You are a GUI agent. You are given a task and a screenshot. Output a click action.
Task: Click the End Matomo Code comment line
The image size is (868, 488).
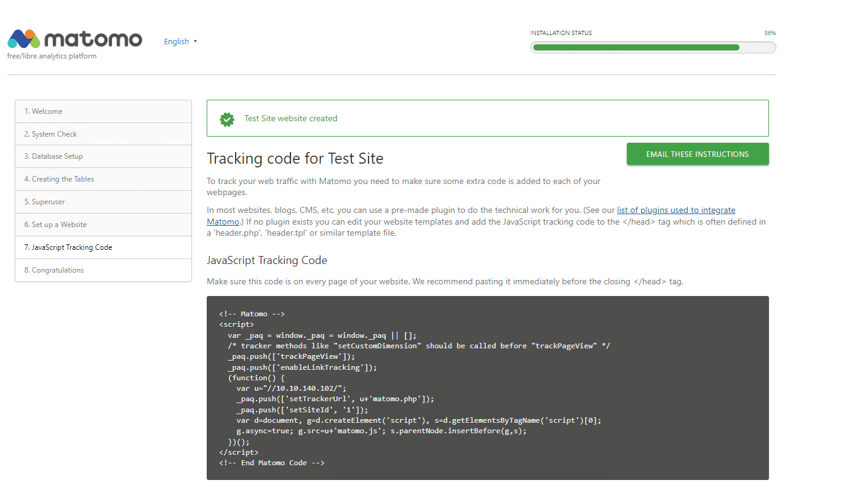271,463
